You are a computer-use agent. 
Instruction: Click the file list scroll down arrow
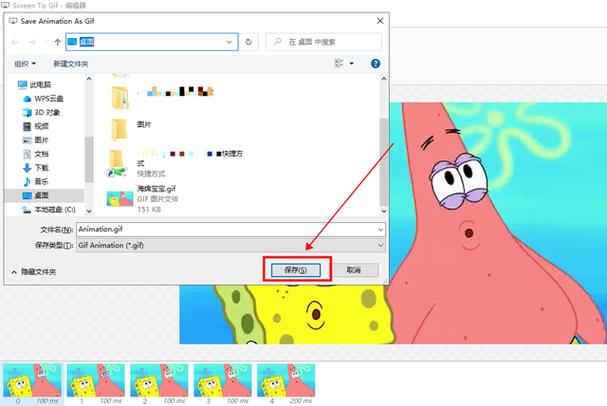(x=384, y=211)
